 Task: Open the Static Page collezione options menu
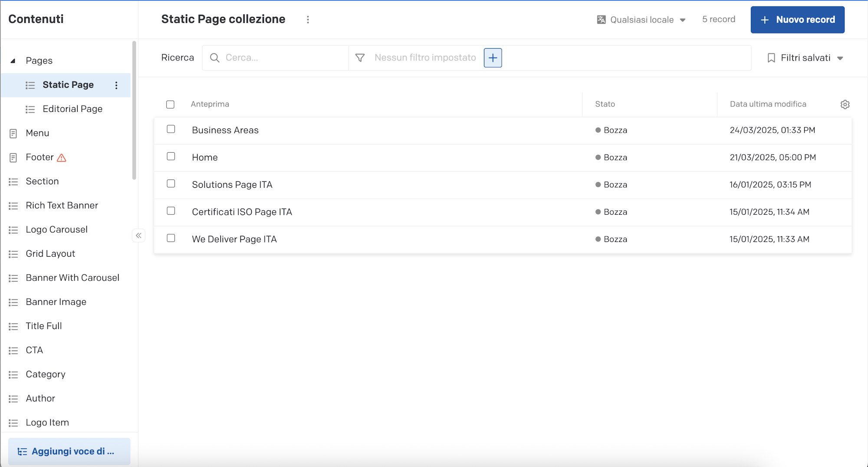308,20
